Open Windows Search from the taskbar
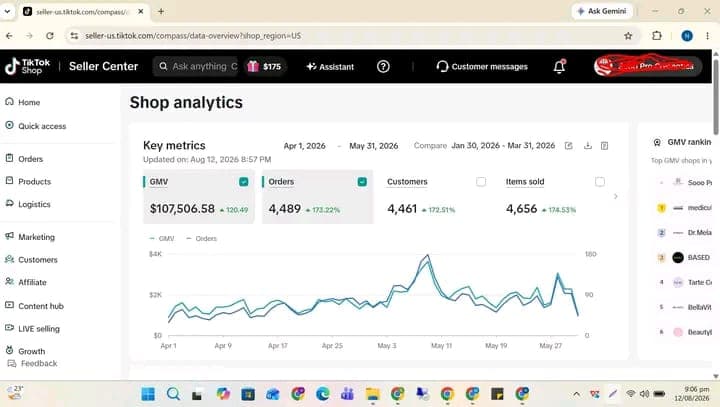Screen dimensions: 720x407 coord(173,394)
